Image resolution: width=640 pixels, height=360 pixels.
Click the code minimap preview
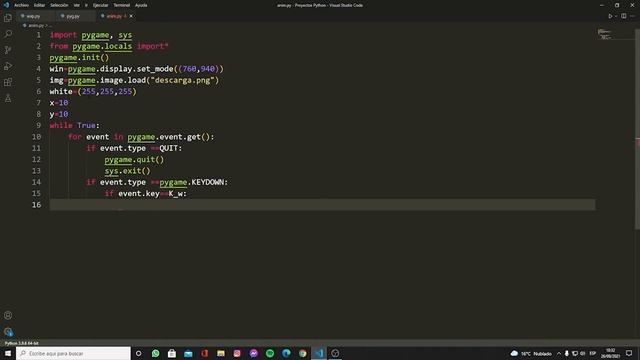coord(604,34)
